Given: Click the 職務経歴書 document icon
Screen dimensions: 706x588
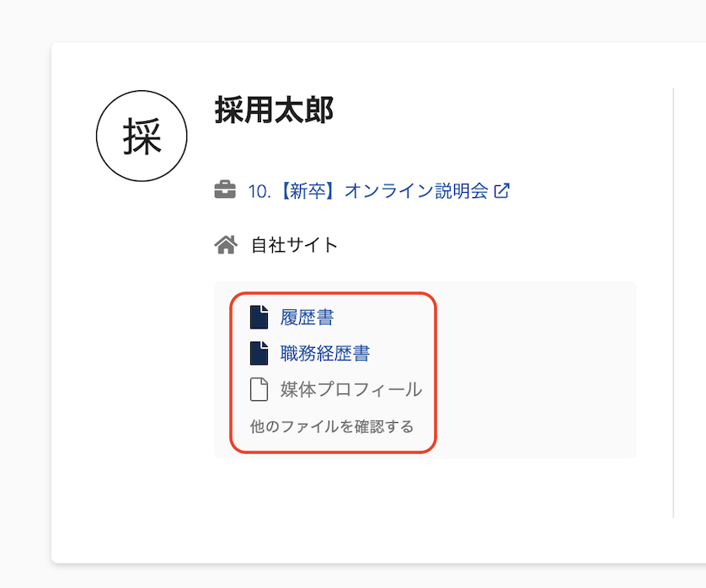Looking at the screenshot, I should [259, 354].
